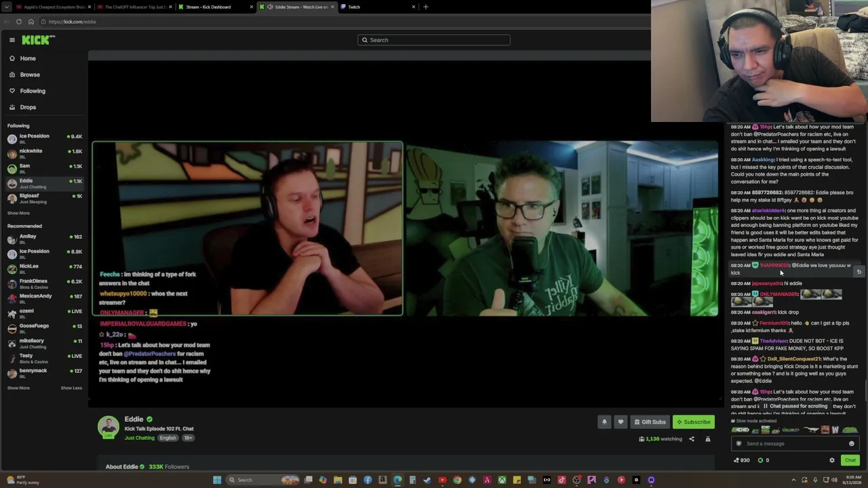868x488 pixels.
Task: Click the Gift Subs button
Action: (650, 422)
